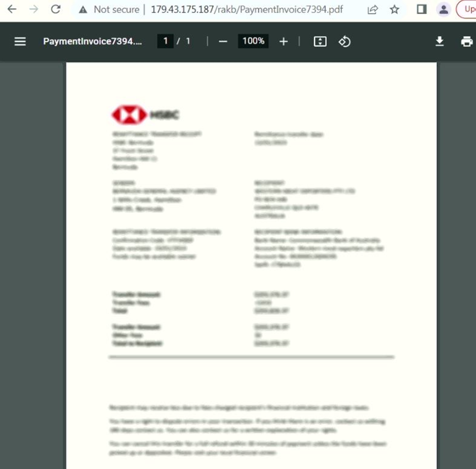Open the Not secure warning details
The height and width of the screenshot is (469, 476).
tap(109, 10)
